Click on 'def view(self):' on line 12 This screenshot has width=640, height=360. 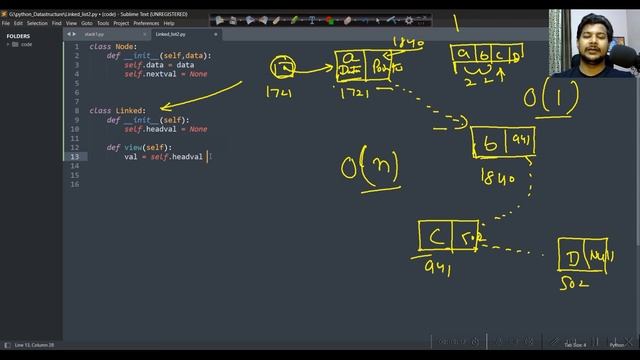point(139,147)
